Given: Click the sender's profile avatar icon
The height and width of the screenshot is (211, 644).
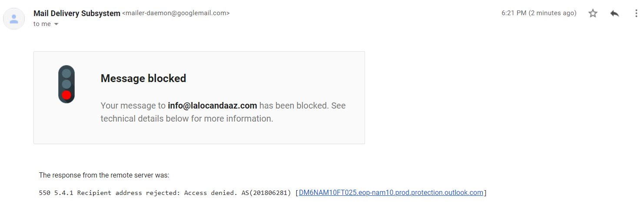Looking at the screenshot, I should click(14, 19).
